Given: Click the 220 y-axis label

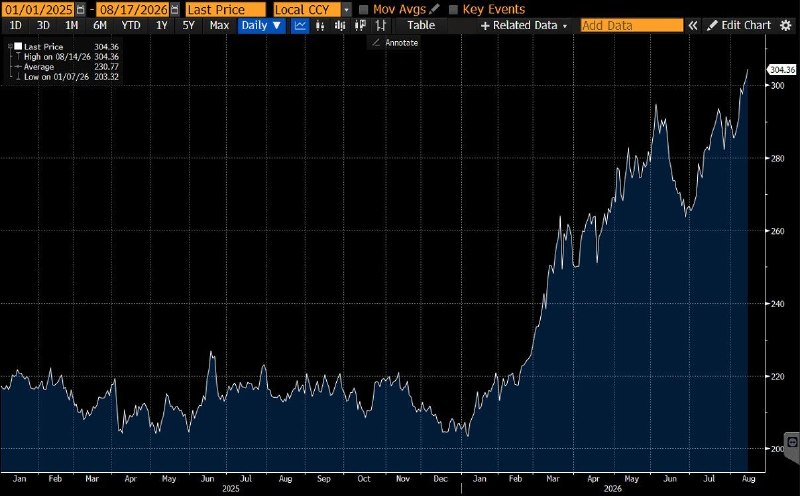Looking at the screenshot, I should tap(778, 376).
